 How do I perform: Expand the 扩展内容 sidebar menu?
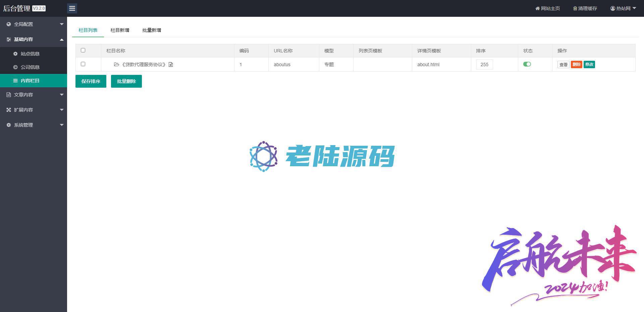pos(34,110)
